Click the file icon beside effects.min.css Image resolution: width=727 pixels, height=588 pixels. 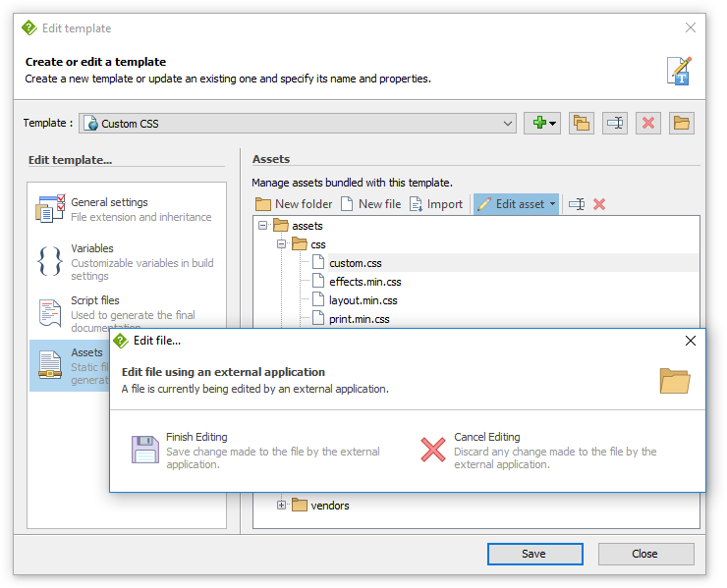point(318,281)
